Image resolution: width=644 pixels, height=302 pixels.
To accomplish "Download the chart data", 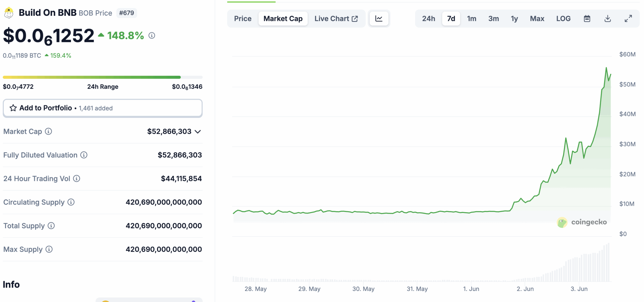I will point(608,18).
